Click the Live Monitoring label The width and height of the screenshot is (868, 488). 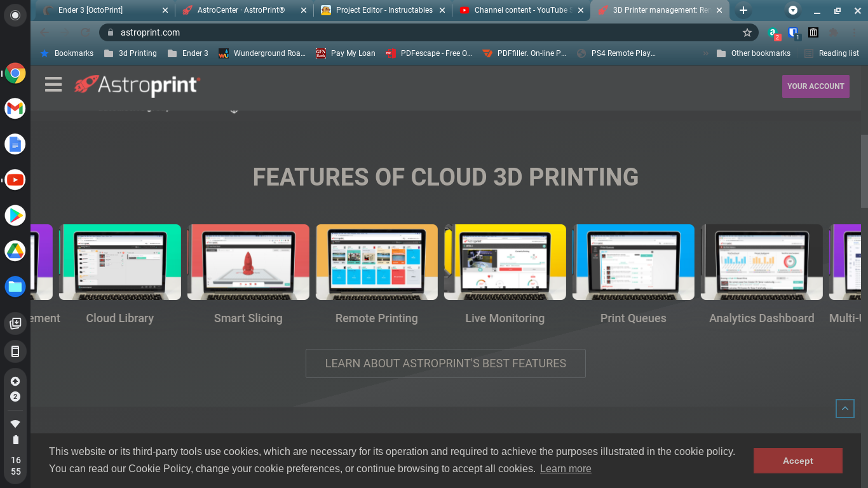point(505,318)
